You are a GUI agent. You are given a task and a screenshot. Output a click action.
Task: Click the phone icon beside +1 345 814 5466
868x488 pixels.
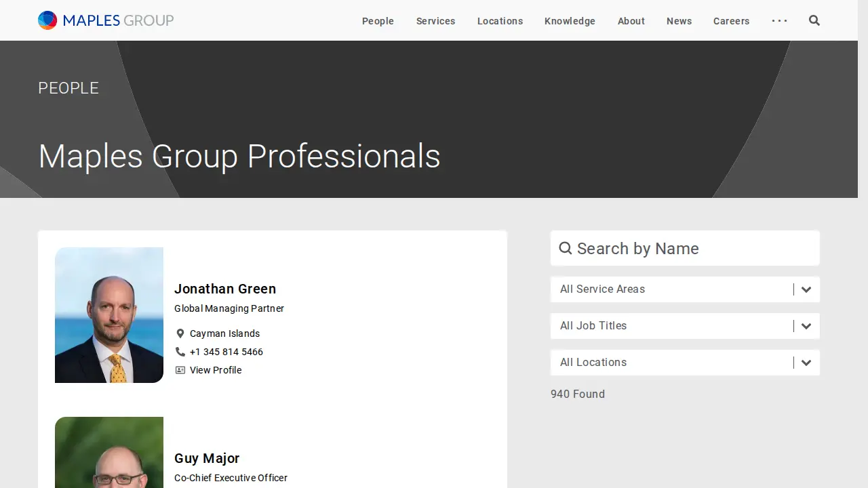(x=180, y=352)
